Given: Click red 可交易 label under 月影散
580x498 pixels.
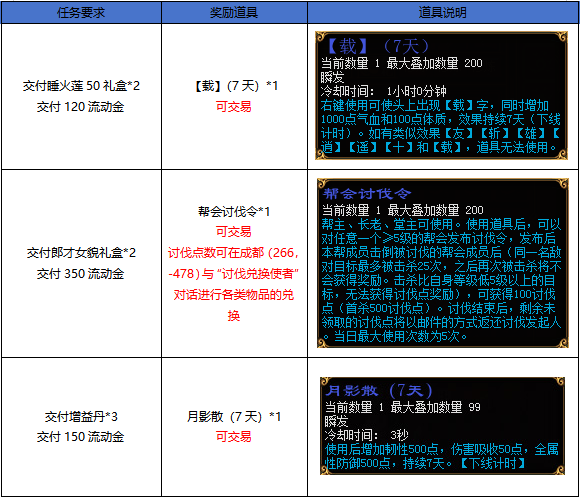Looking at the screenshot, I should [234, 437].
